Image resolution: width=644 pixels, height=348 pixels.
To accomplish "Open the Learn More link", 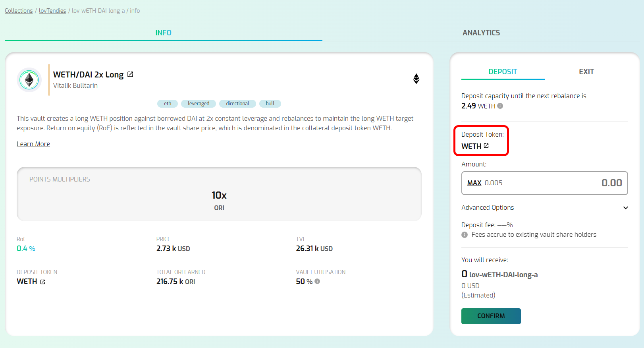I will click(33, 144).
